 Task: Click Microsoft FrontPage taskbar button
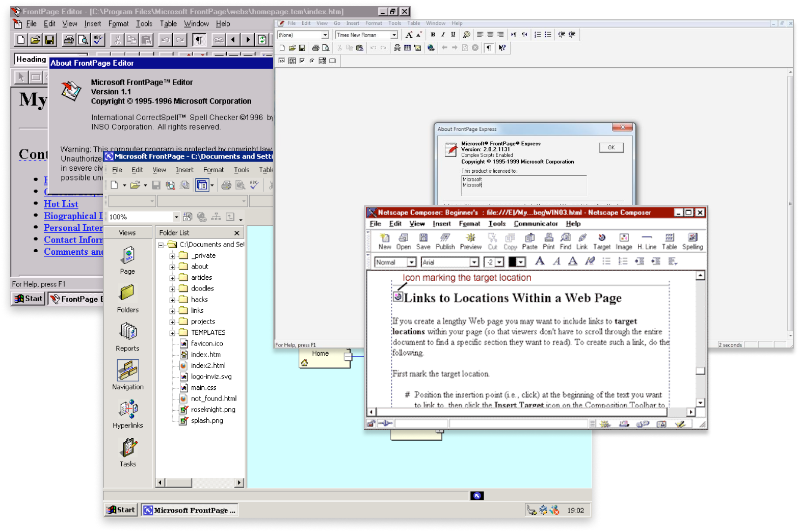pyautogui.click(x=190, y=510)
